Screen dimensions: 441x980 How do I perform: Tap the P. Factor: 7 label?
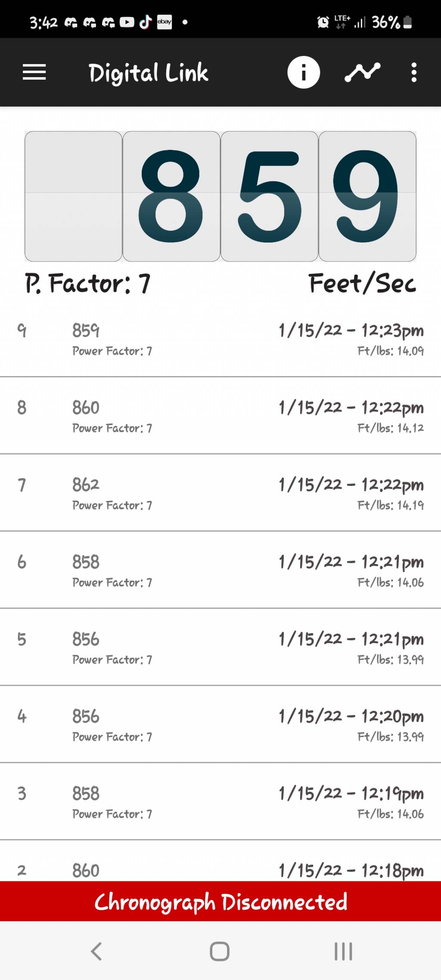[88, 283]
